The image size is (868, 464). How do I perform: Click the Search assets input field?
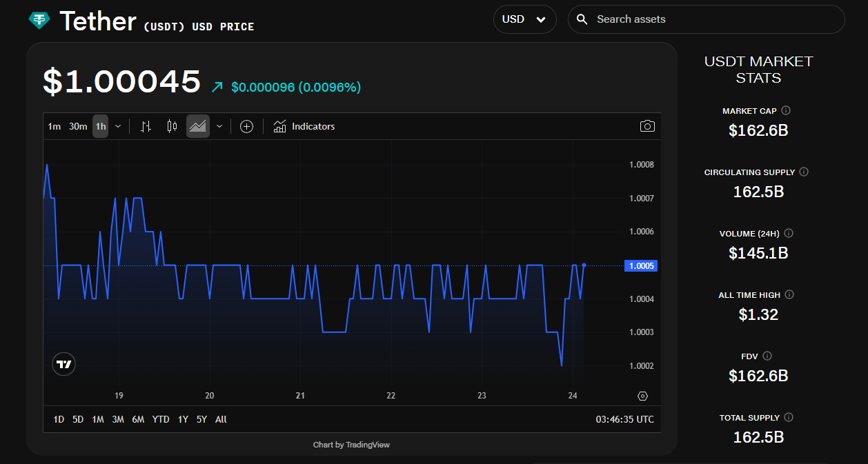707,19
